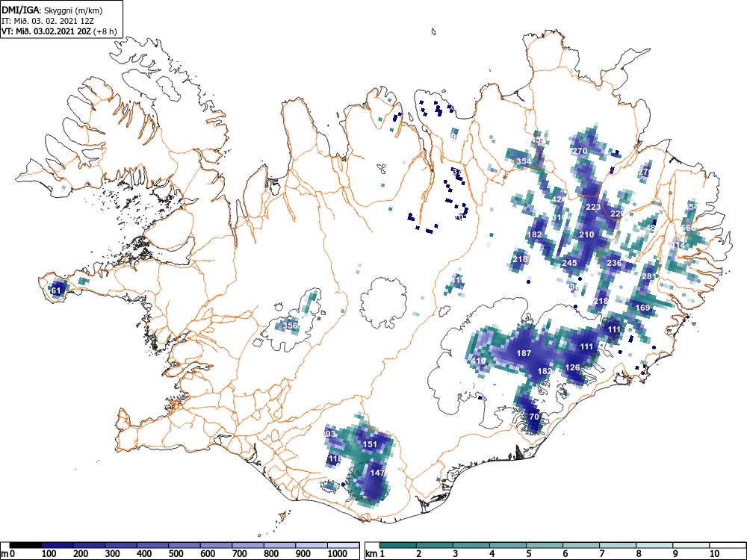Click the "DMI/IGA: Skyggni (m/km)" title text
The height and width of the screenshot is (560, 747).
(x=52, y=10)
